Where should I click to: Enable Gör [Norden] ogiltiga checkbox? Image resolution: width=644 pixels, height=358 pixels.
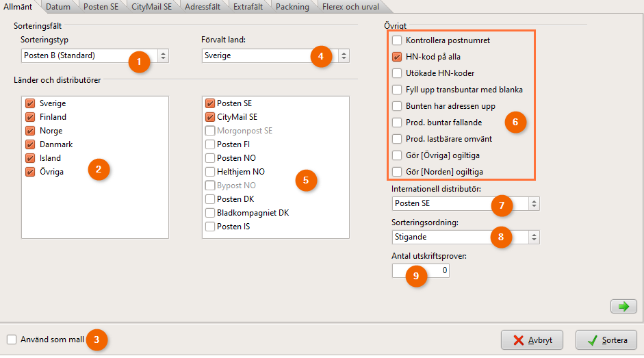(397, 171)
